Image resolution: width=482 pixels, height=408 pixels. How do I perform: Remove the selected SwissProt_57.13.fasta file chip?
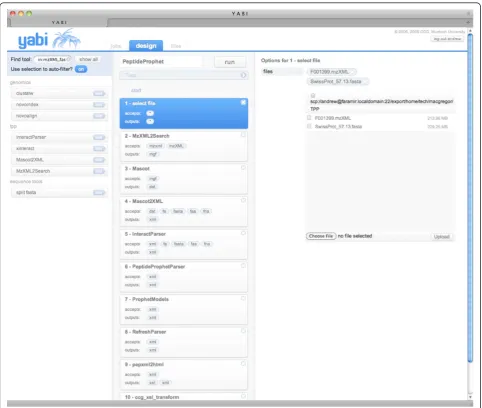click(x=366, y=81)
